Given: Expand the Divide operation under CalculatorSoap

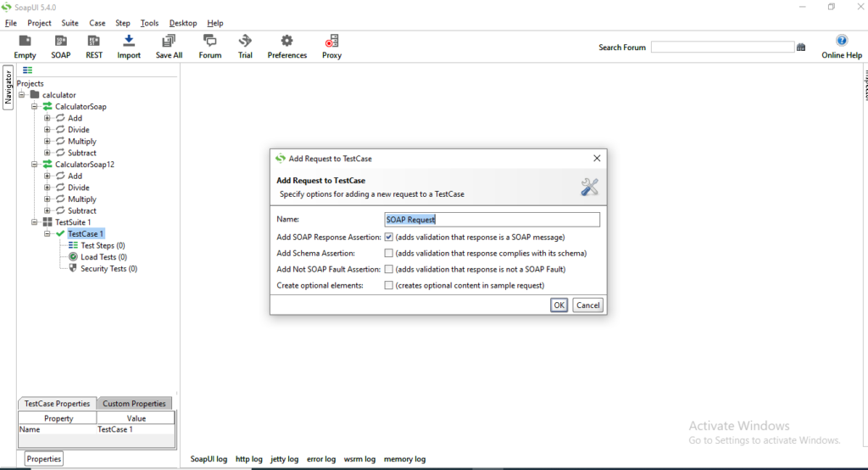Looking at the screenshot, I should coord(47,130).
